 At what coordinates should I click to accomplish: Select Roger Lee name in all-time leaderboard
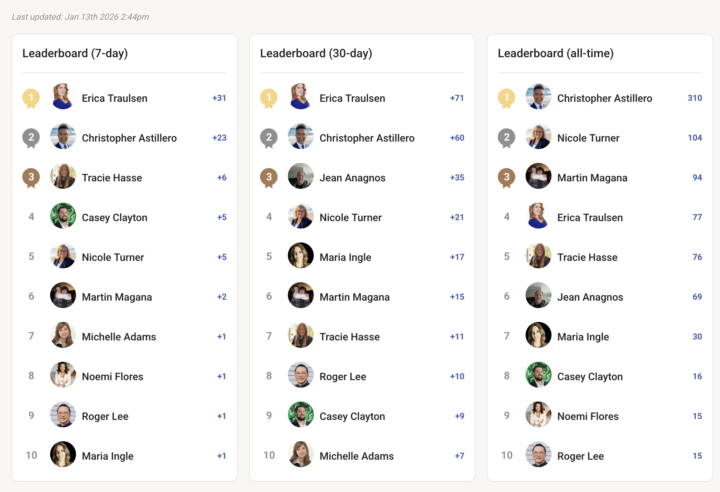point(581,456)
